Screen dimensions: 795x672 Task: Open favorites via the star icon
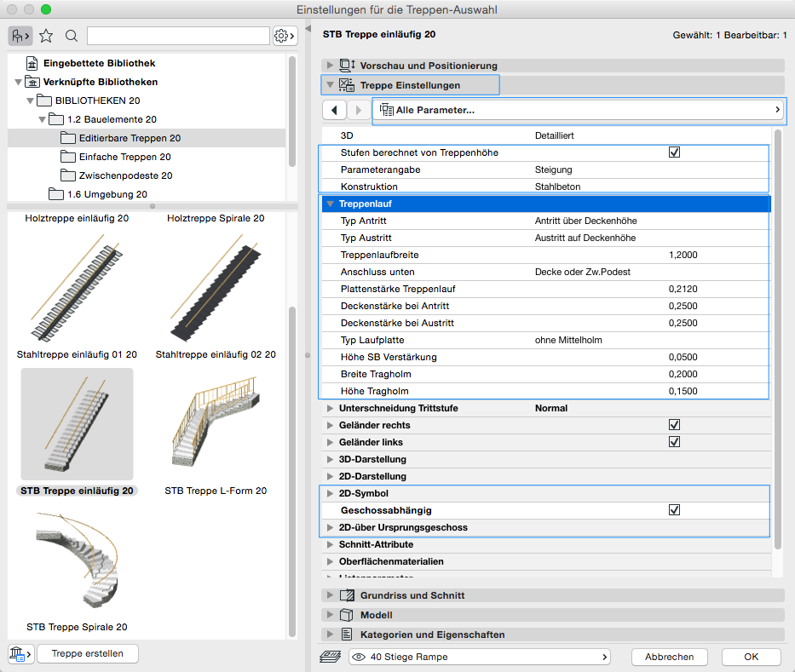point(46,36)
